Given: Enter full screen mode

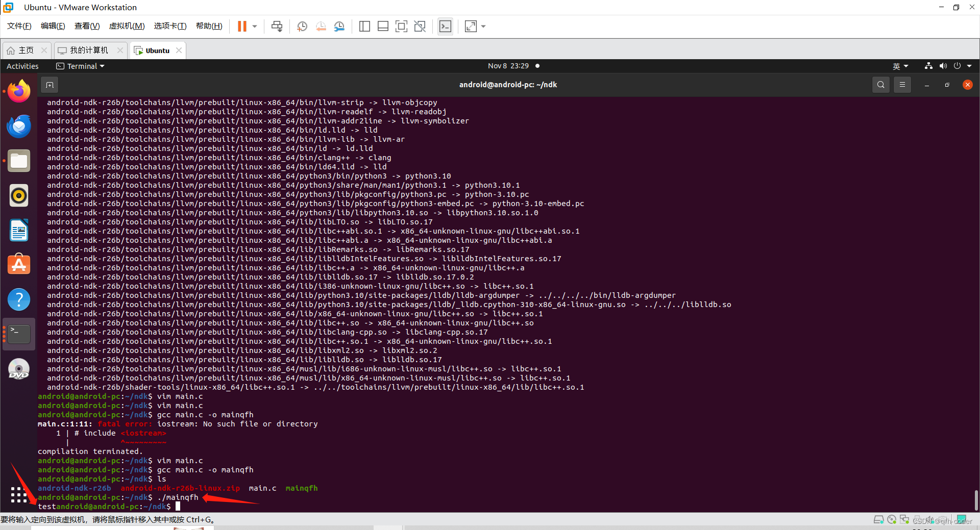Looking at the screenshot, I should tap(401, 26).
